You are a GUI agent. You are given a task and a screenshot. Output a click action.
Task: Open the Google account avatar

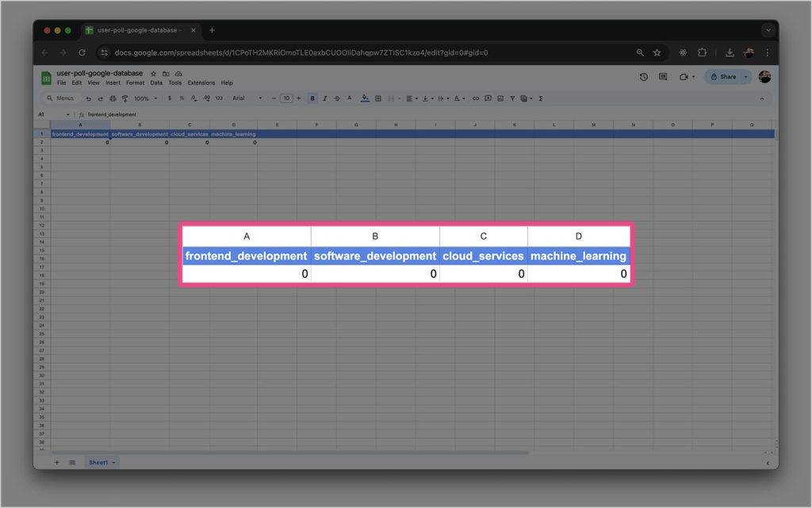(765, 77)
